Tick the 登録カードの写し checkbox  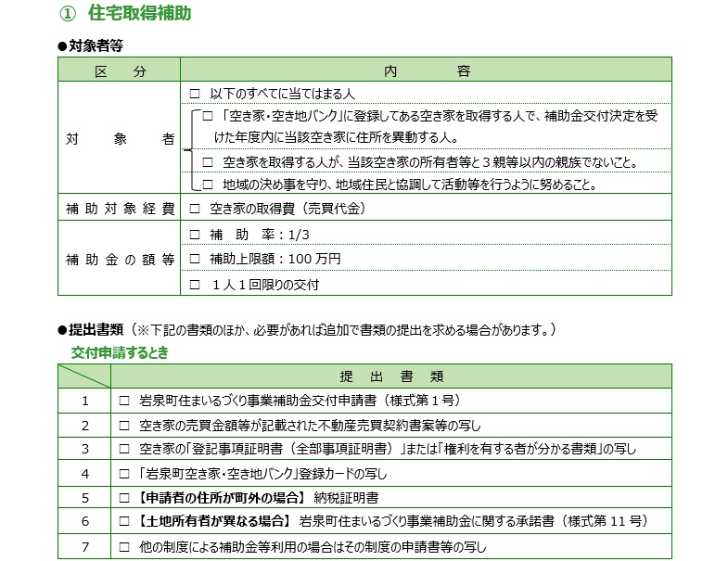click(124, 474)
